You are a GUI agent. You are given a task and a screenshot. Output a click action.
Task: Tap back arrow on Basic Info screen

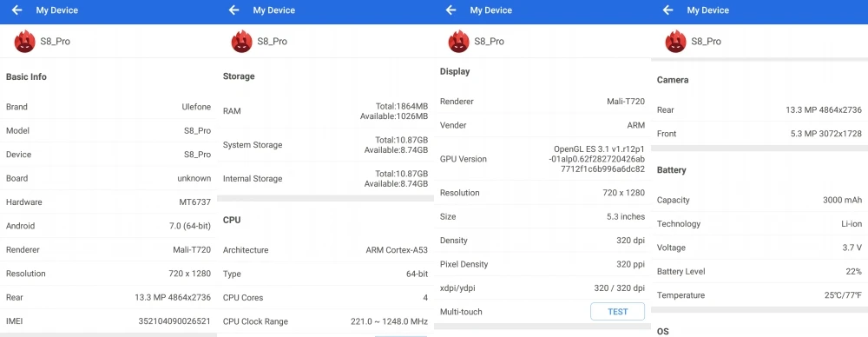16,10
